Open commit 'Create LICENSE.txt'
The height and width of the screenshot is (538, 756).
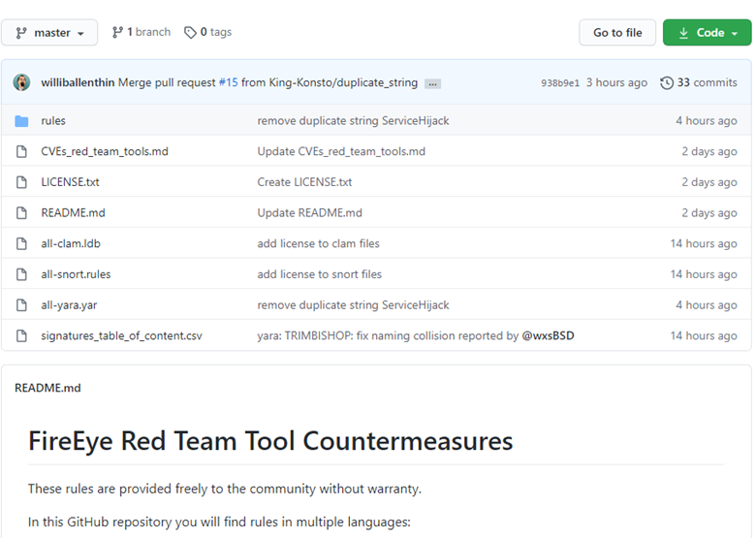click(x=304, y=182)
